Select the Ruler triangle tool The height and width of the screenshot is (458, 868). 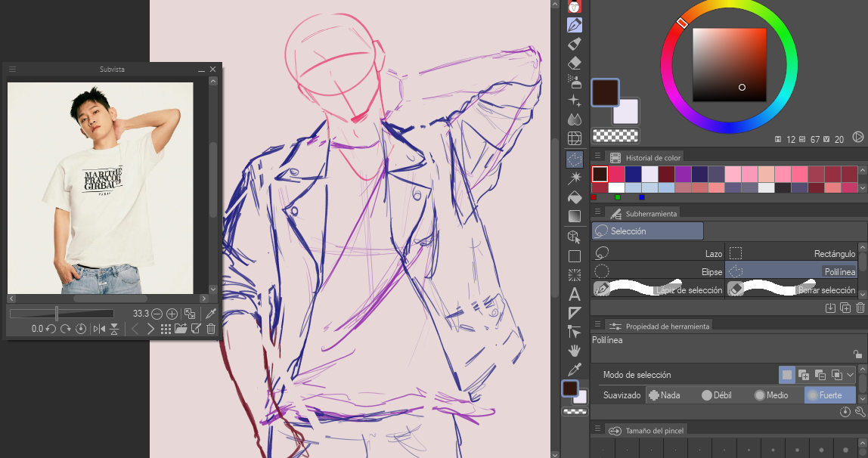coord(575,313)
